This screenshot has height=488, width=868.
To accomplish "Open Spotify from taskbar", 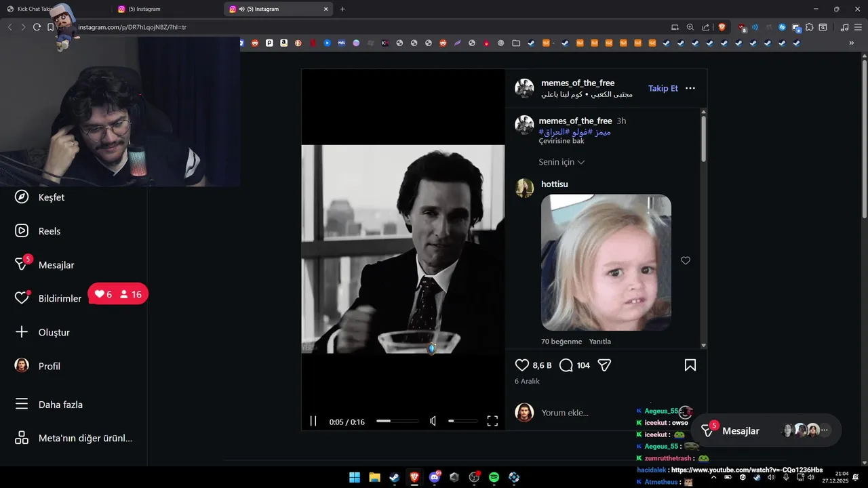I will pos(494,477).
